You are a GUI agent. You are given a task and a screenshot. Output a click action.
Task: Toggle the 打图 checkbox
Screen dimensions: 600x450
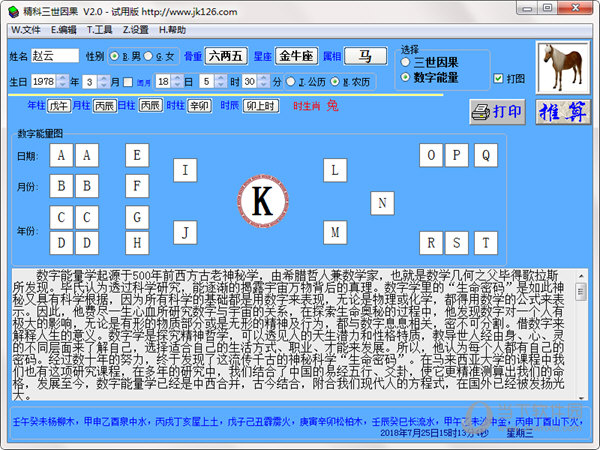(x=498, y=78)
